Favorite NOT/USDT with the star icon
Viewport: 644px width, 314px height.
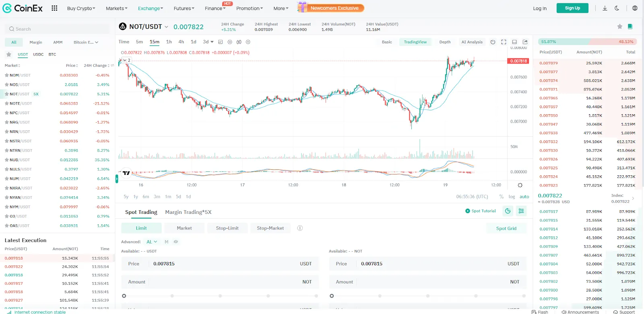pos(619,27)
